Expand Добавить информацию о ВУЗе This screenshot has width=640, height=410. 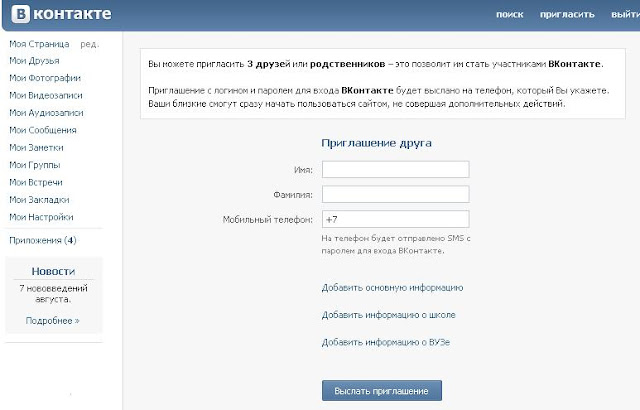coord(386,342)
